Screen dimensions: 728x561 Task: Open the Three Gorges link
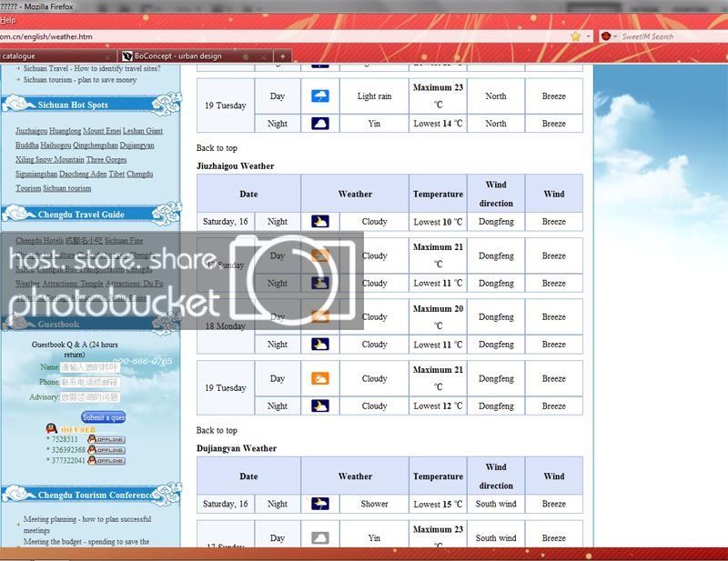click(106, 160)
